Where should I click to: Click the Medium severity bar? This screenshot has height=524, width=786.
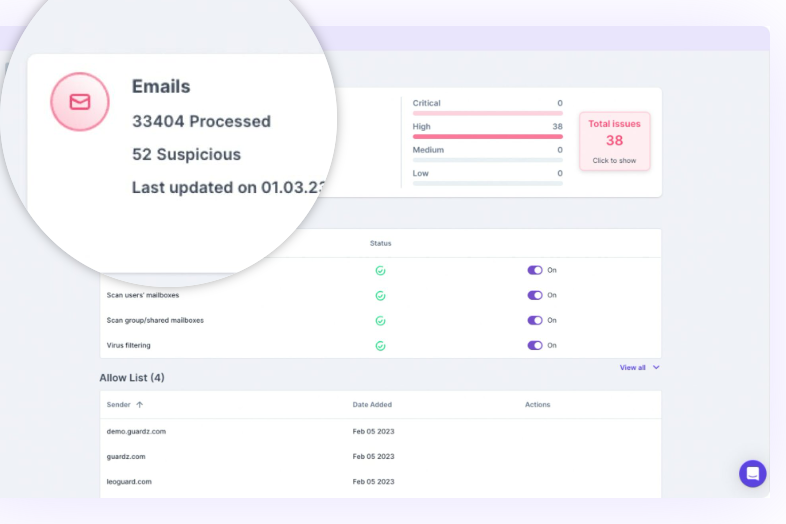pyautogui.click(x=487, y=160)
